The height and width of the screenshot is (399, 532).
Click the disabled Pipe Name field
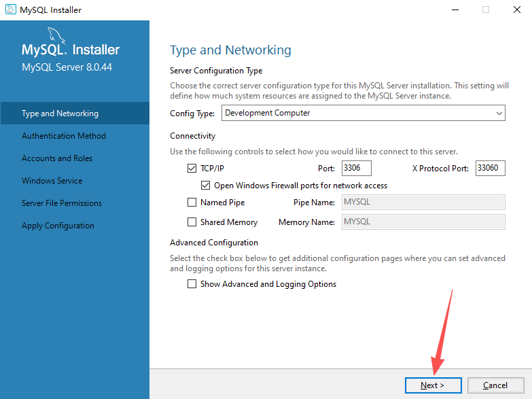(x=423, y=203)
